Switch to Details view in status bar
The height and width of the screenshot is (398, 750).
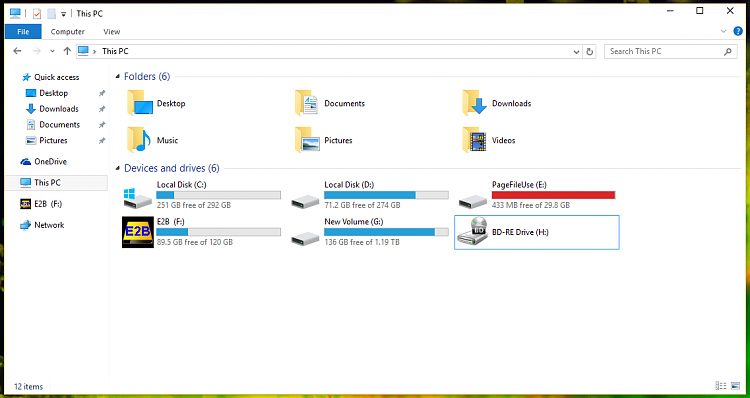721,386
